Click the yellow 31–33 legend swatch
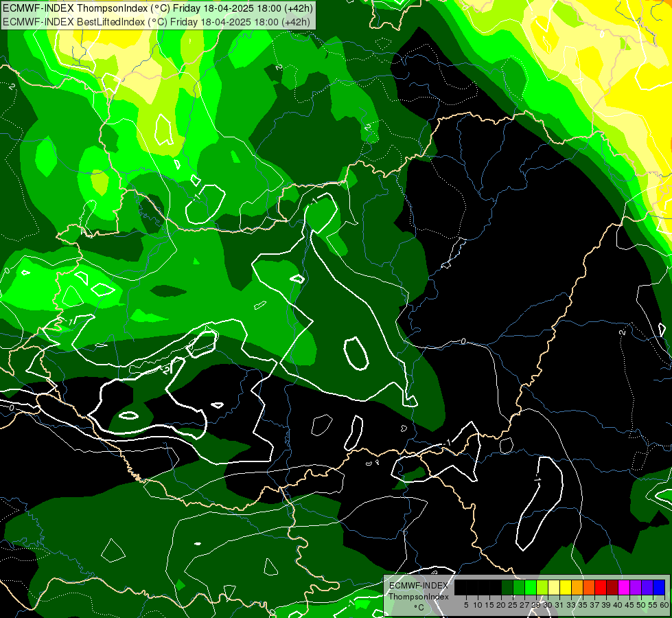This screenshot has height=618, width=672. pos(566,588)
